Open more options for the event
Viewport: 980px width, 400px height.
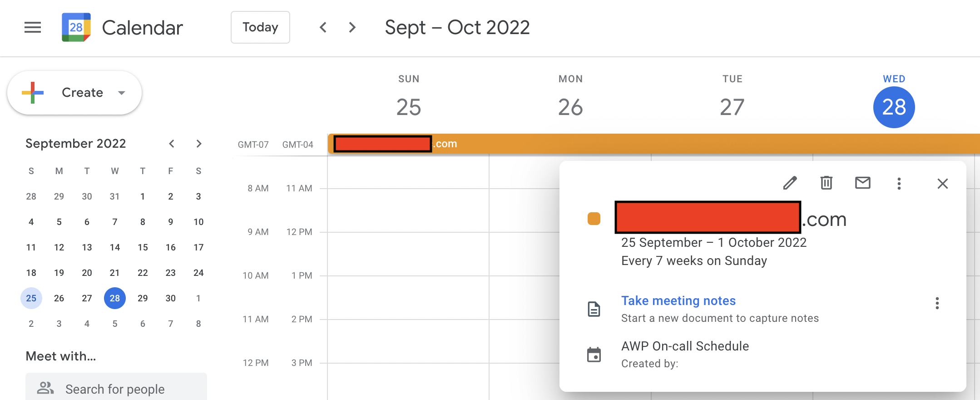899,183
